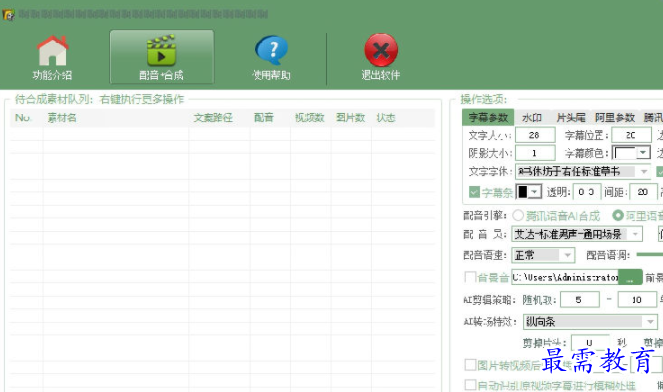
Task: Click the 文字大小 input field
Action: pos(535,135)
